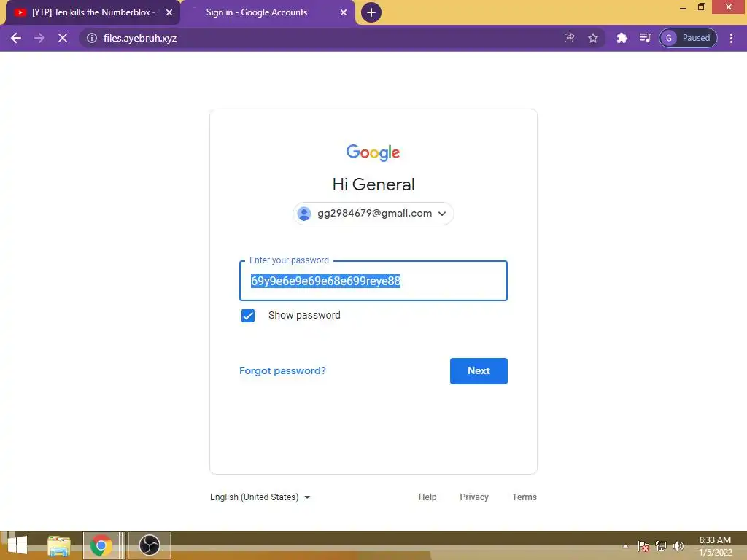The height and width of the screenshot is (560, 747).
Task: Click the Hi General heading
Action: tap(373, 184)
